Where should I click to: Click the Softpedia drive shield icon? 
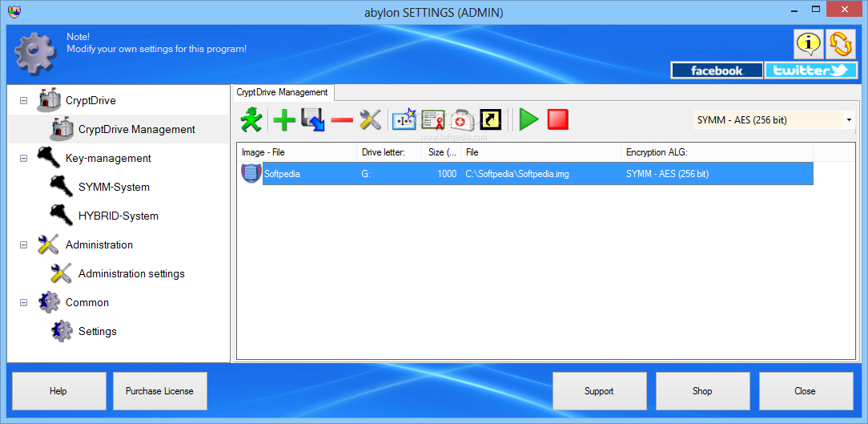251,173
